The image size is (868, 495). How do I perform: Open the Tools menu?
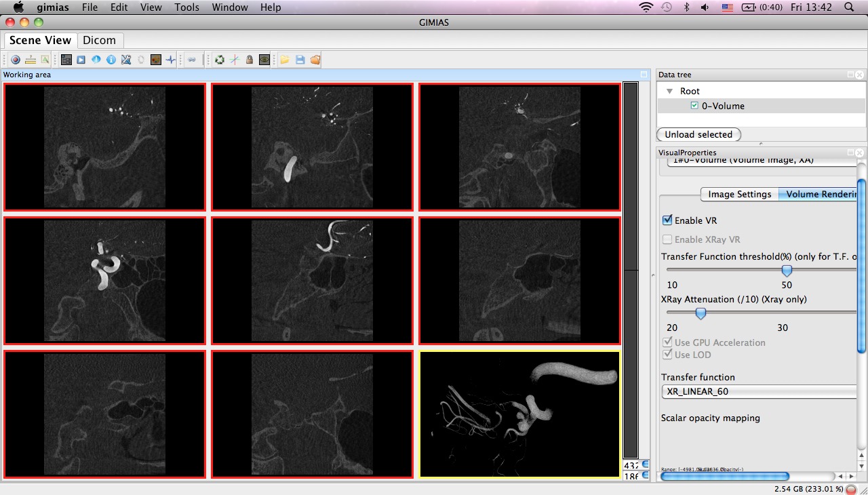186,7
